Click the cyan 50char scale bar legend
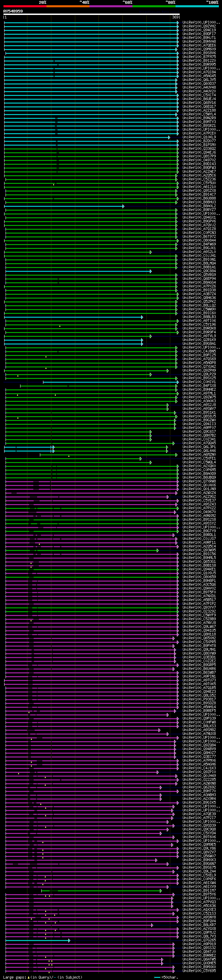Image resolution: width=222 pixels, height=980 pixels. (157, 977)
